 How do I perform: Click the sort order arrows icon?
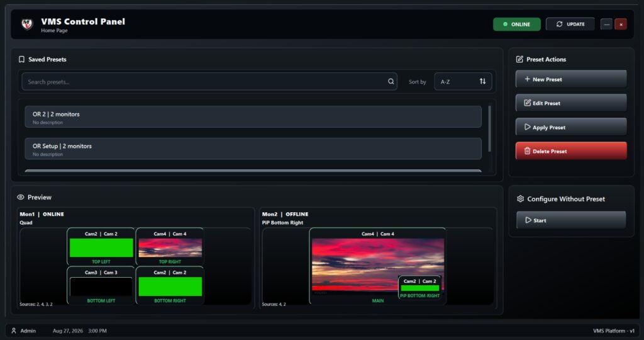point(482,81)
